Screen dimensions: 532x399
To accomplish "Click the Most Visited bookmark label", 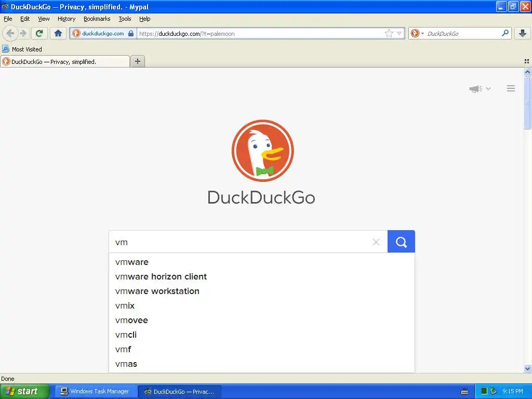I will click(x=27, y=49).
